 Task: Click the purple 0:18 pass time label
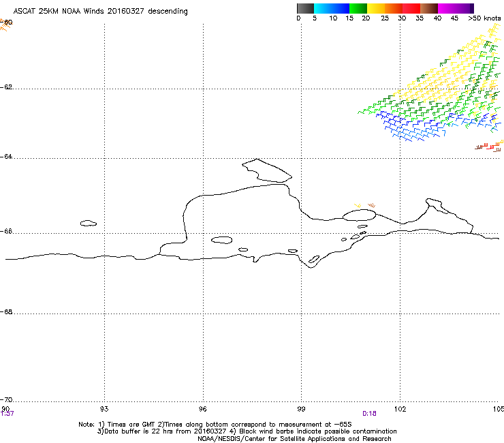point(369,414)
